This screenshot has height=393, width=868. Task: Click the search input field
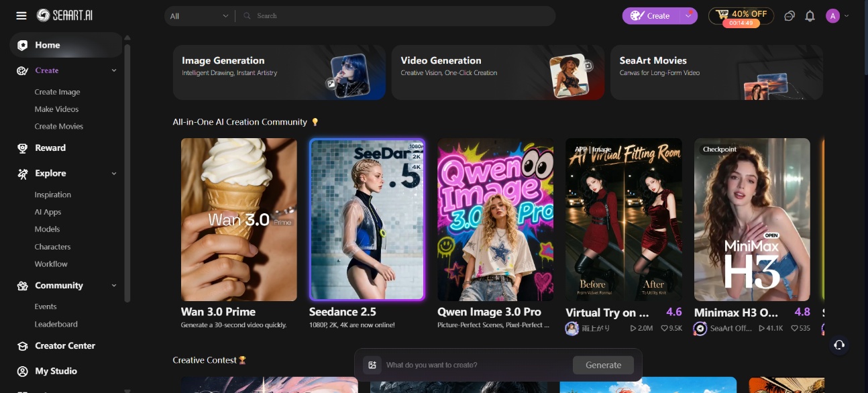(396, 15)
